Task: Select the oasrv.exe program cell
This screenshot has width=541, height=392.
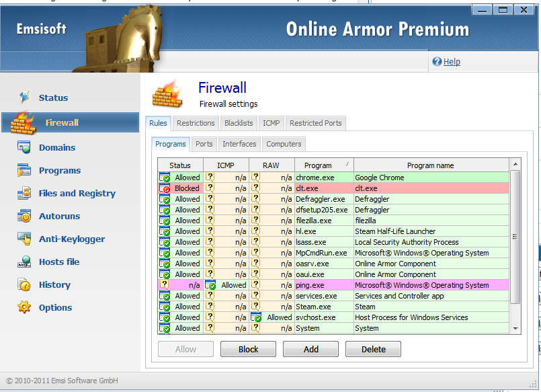Action: [324, 264]
